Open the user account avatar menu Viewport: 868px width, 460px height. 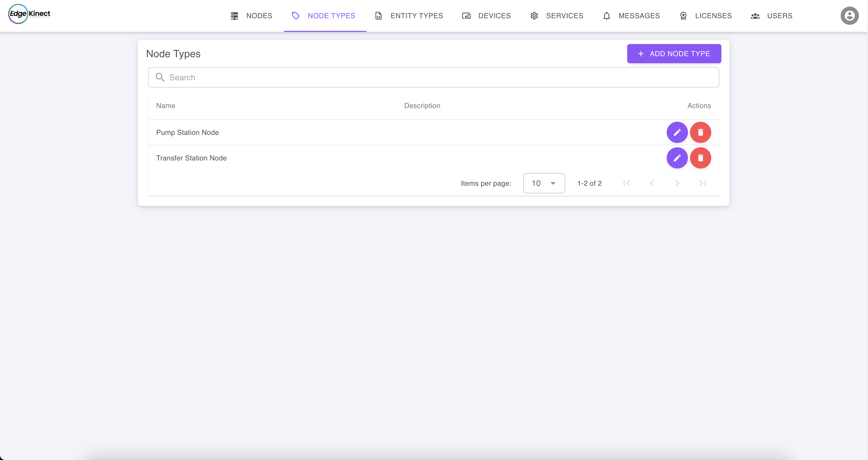click(850, 15)
